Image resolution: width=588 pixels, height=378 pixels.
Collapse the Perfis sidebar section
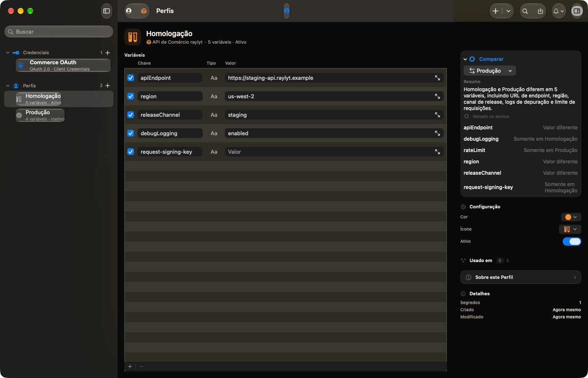tap(8, 86)
